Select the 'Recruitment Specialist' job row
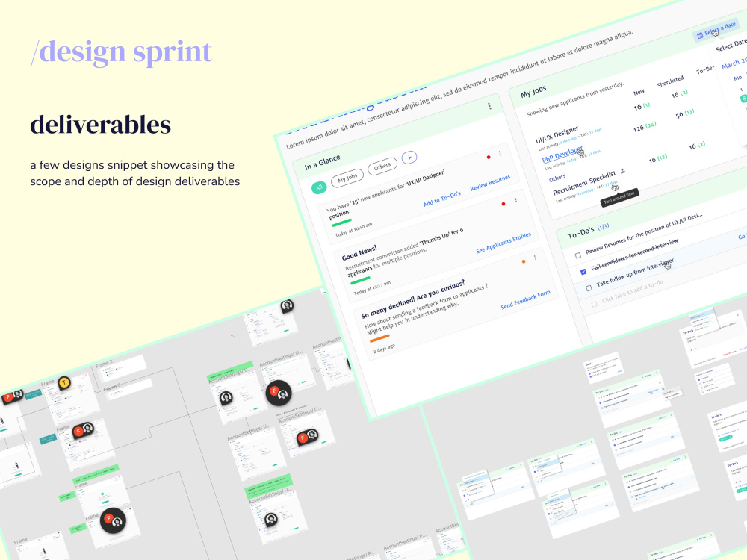Screen dimensions: 747x560 (584, 182)
